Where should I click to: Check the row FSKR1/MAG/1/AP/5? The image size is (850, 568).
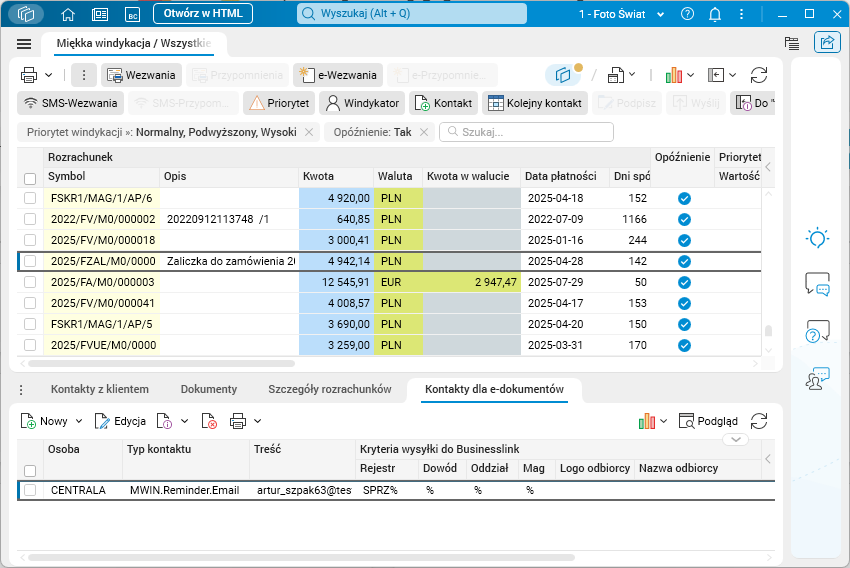30,324
